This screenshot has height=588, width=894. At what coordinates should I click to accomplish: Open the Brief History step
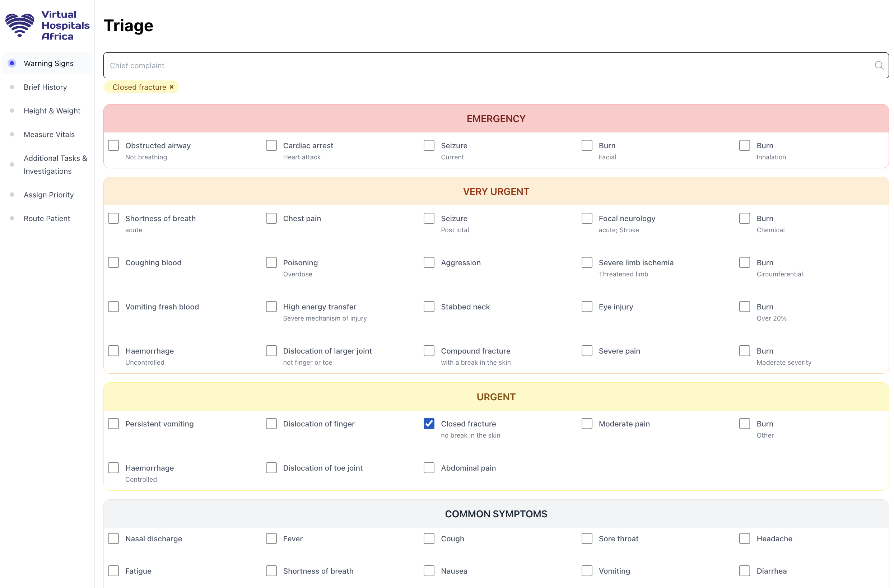click(45, 87)
